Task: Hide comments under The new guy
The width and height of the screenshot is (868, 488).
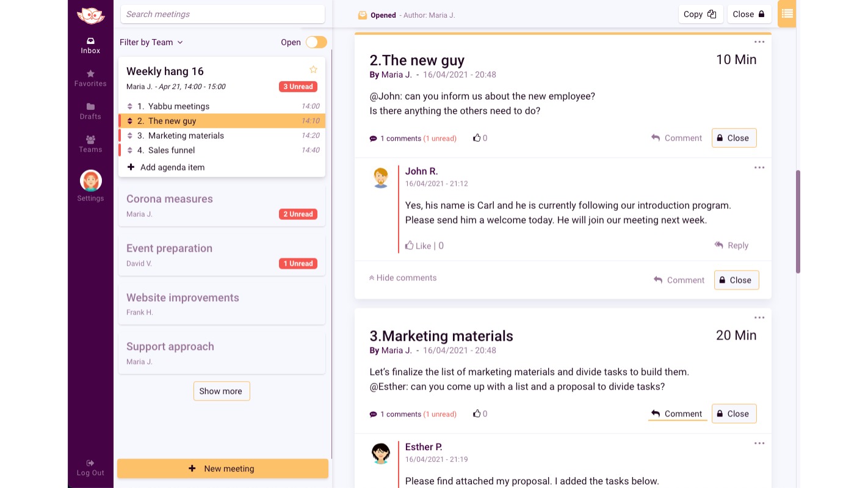Action: (x=403, y=278)
